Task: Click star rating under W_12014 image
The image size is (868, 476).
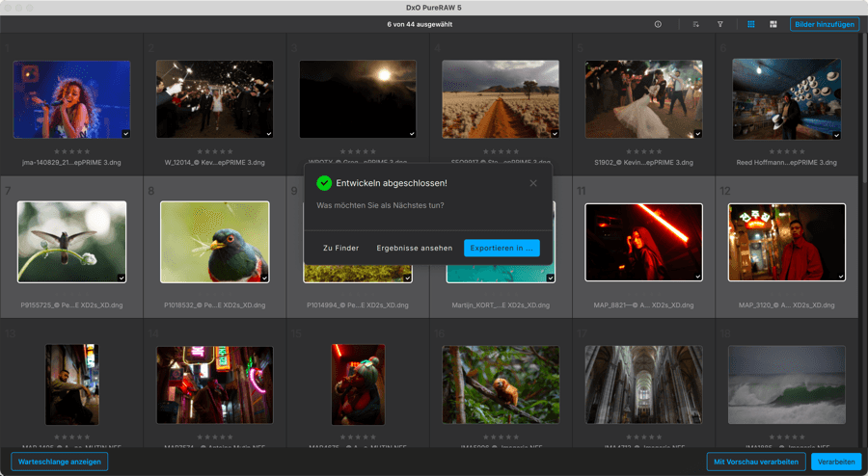Action: tap(215, 151)
